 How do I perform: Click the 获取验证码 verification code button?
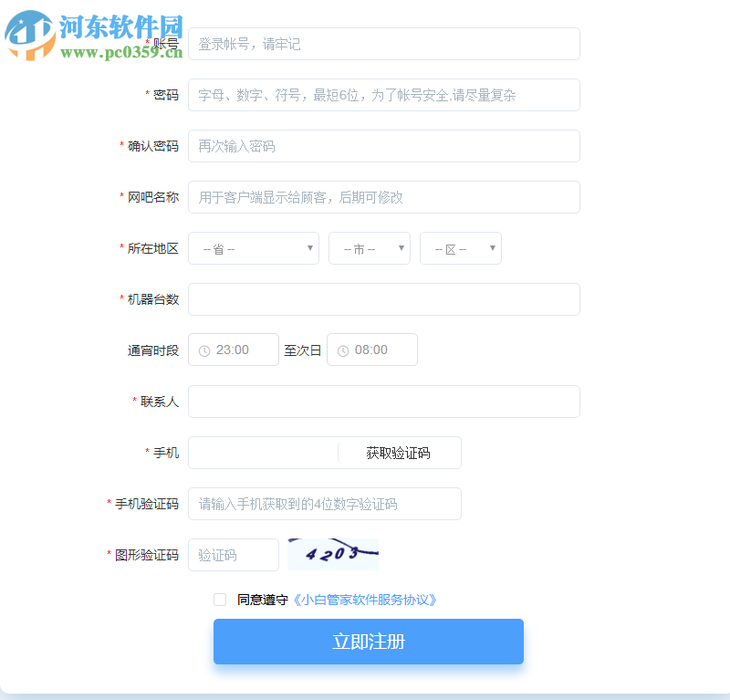click(400, 453)
